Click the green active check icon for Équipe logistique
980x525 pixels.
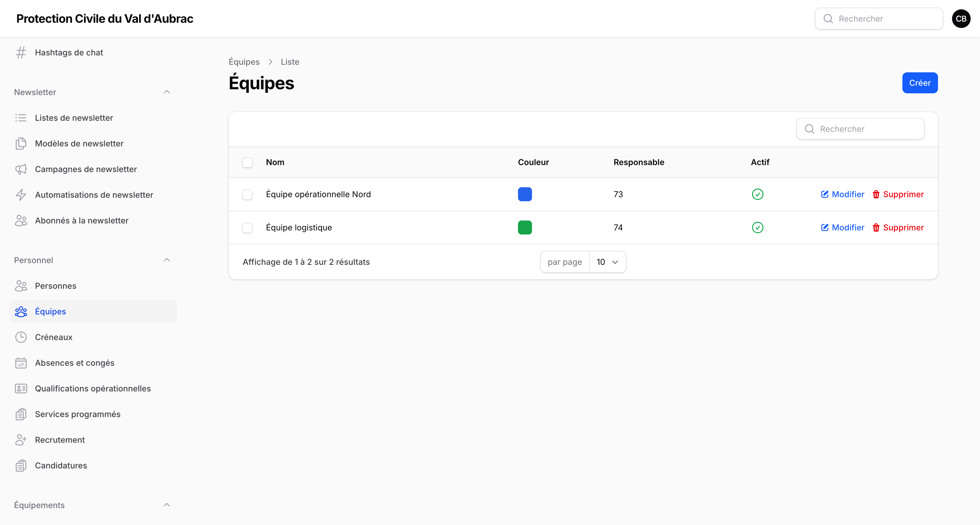pyautogui.click(x=757, y=228)
